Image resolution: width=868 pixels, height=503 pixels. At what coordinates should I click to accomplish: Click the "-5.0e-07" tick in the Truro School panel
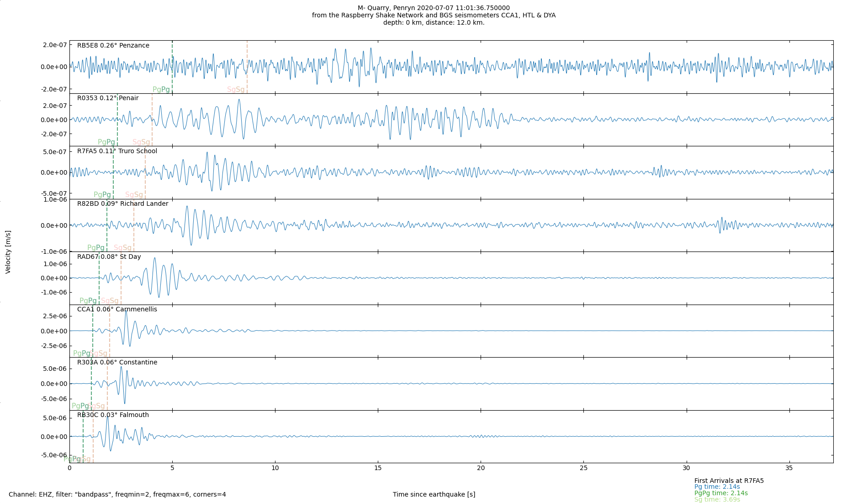pyautogui.click(x=54, y=193)
